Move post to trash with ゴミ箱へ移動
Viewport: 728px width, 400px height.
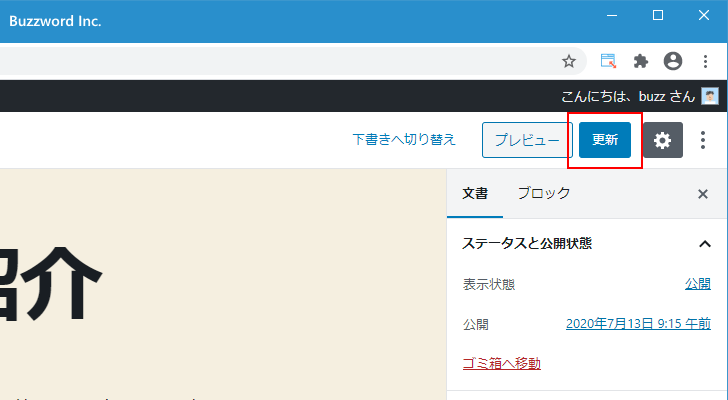(502, 363)
